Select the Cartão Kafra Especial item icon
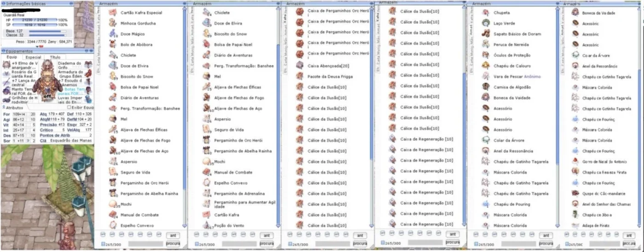Screen dimensions: 644x252 [113, 12]
